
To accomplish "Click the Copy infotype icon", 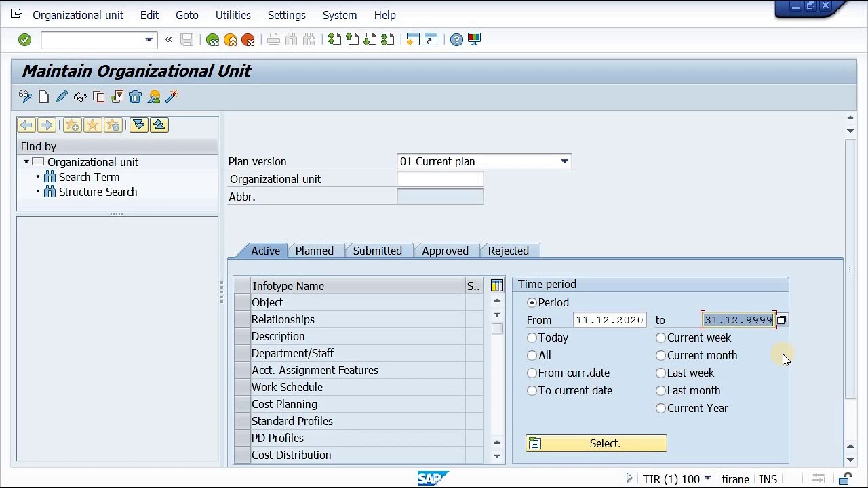I will [98, 97].
